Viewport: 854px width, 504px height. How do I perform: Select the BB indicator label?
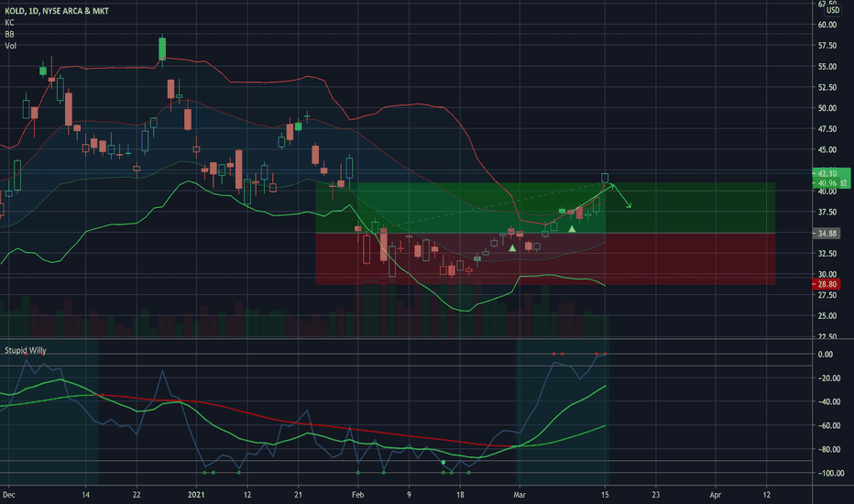pyautogui.click(x=9, y=34)
